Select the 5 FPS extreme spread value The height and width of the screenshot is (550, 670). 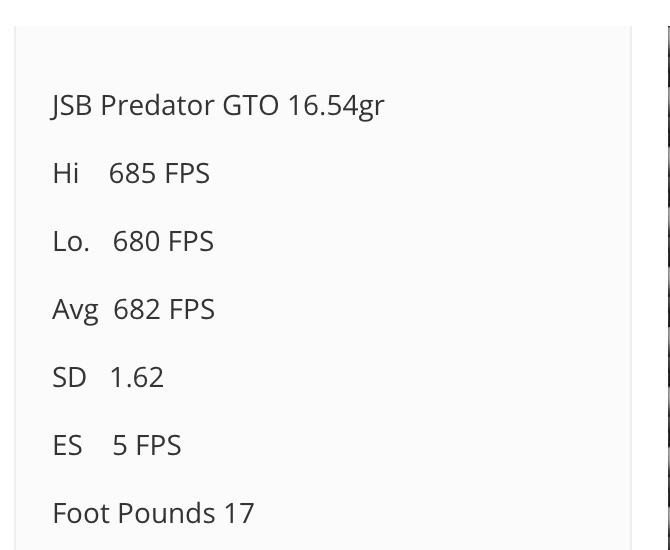pyautogui.click(x=147, y=445)
